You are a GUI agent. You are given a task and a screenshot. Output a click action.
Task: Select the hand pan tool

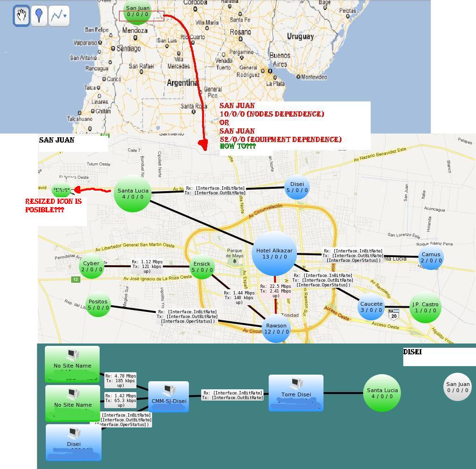pos(22,15)
